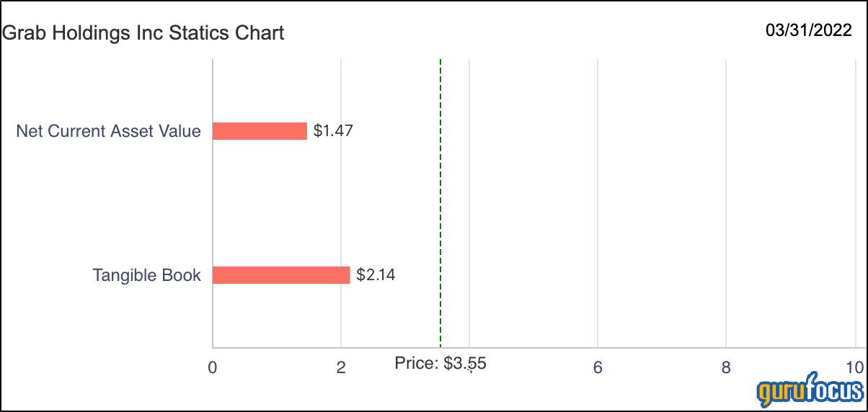Click the Grab Holdings Inc Statics Chart title
This screenshot has height=412, width=868.
pyautogui.click(x=143, y=32)
